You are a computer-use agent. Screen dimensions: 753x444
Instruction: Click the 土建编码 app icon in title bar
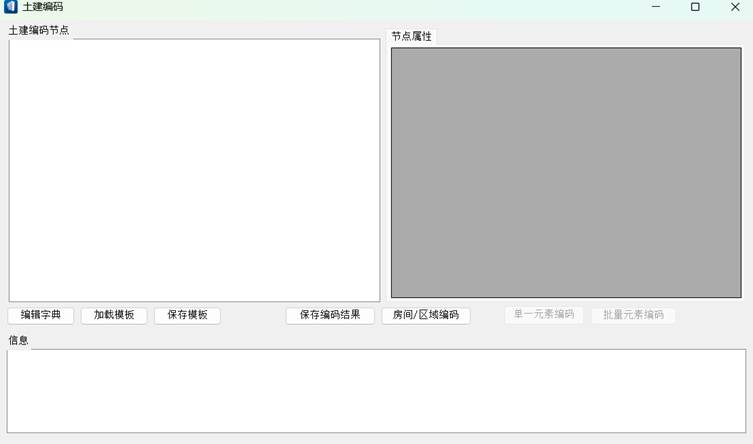click(11, 7)
